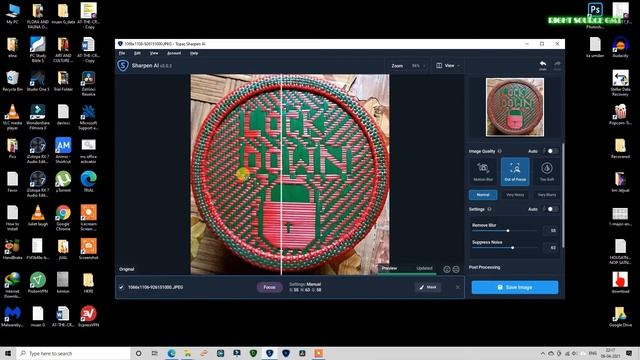This screenshot has height=360, width=640.
Task: Remove the image with the X icon
Action: [x=458, y=287]
